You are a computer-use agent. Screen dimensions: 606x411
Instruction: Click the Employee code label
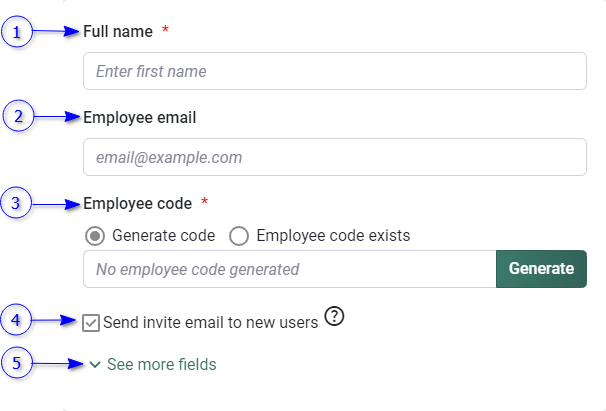click(137, 204)
